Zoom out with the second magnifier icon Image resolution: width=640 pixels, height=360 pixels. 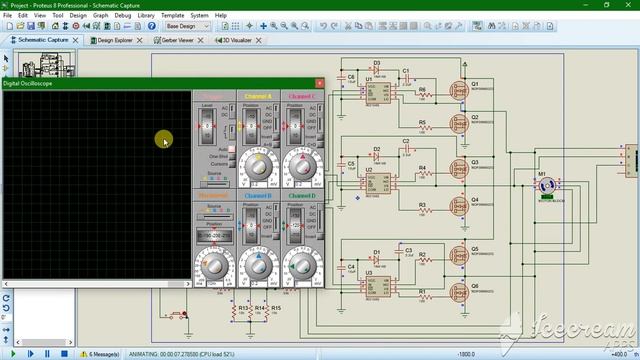point(284,26)
